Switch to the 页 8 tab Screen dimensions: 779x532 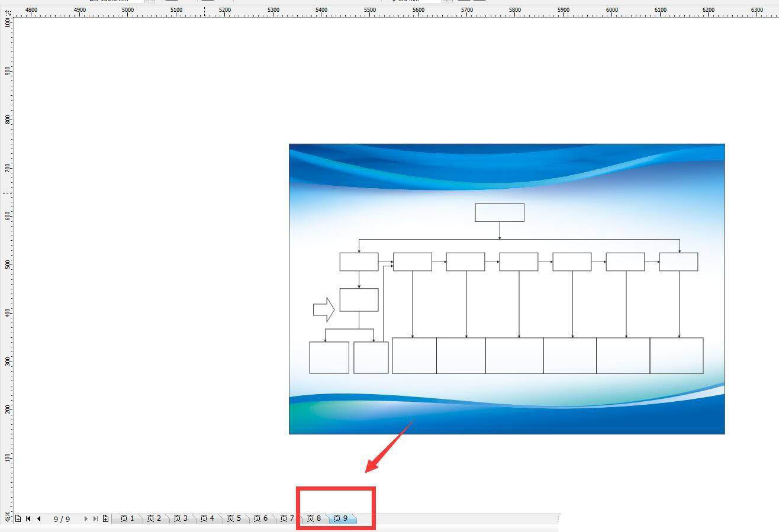tap(314, 518)
